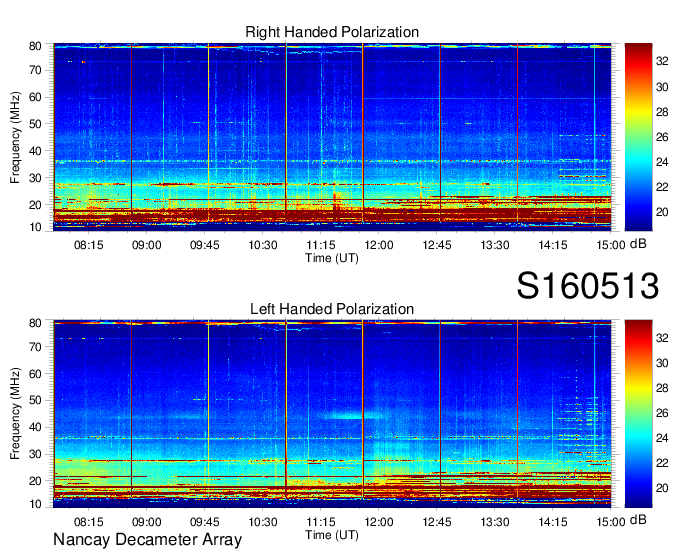Screen dimensions: 680x552
Task: Click the 80 MHz tick on the Left Handed plot
Action: pyautogui.click(x=35, y=323)
